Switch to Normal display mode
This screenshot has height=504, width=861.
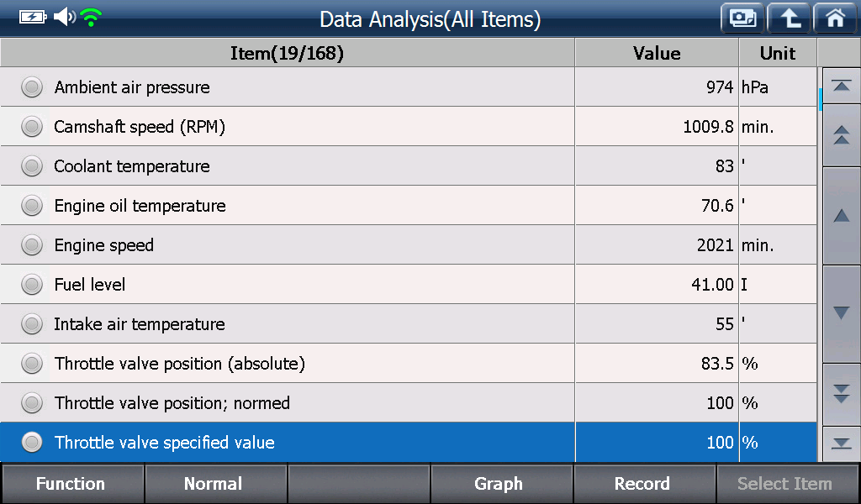214,484
